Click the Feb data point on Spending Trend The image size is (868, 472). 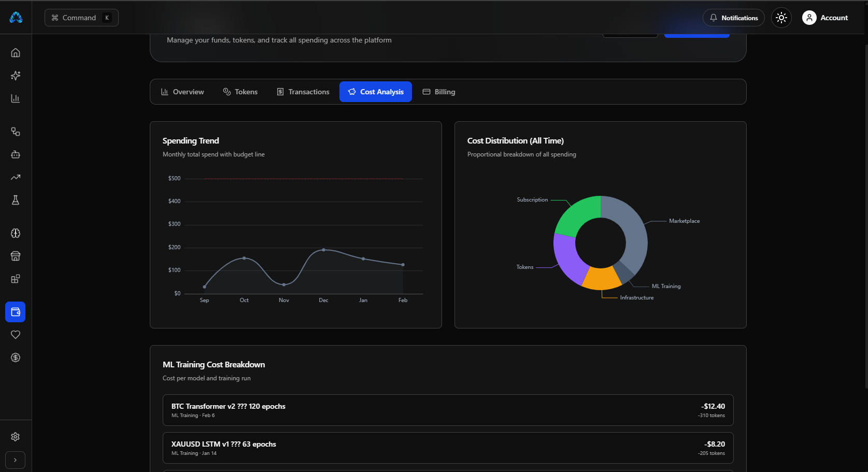(x=403, y=265)
